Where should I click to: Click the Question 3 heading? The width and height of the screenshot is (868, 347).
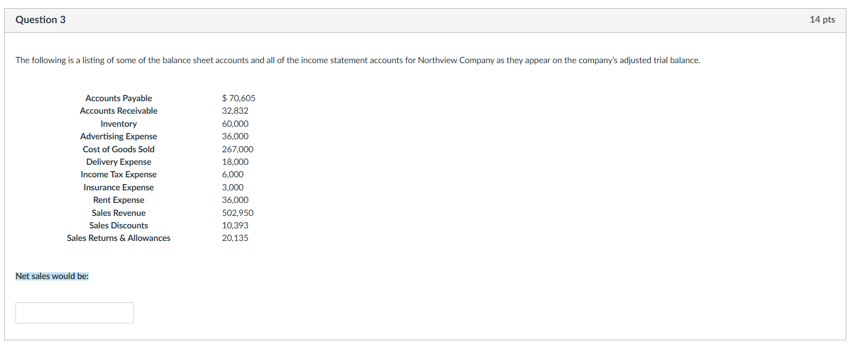point(40,20)
